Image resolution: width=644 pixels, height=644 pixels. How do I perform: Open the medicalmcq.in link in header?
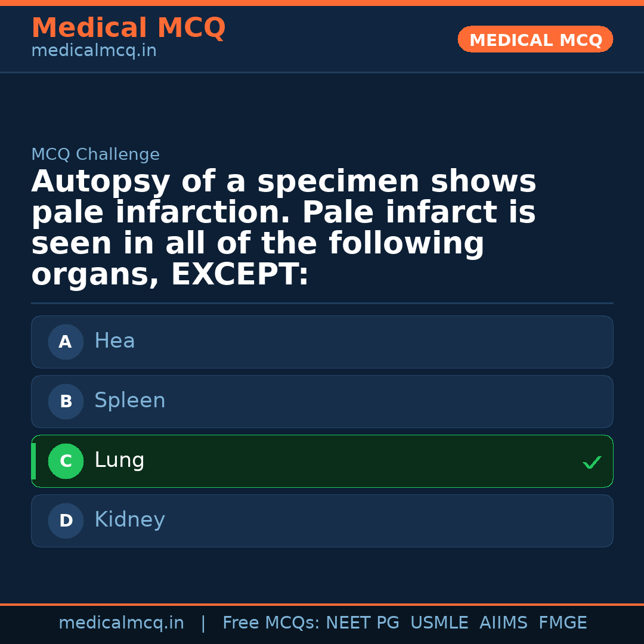click(94, 51)
